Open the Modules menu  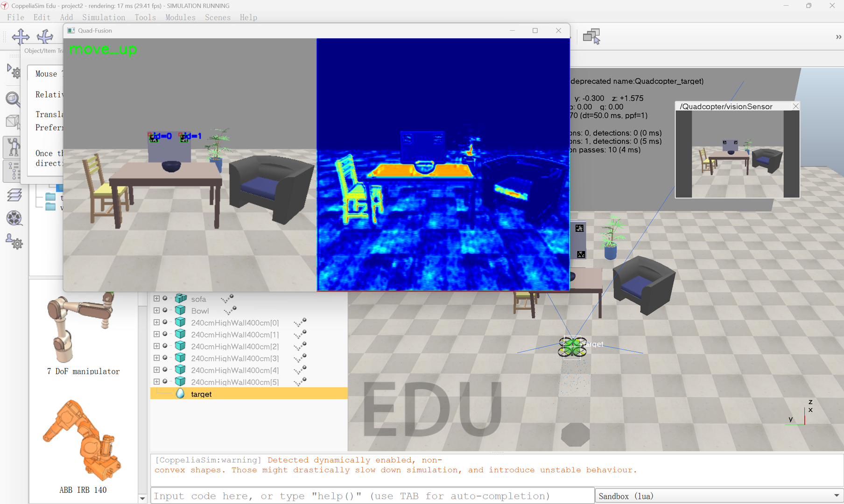[180, 17]
